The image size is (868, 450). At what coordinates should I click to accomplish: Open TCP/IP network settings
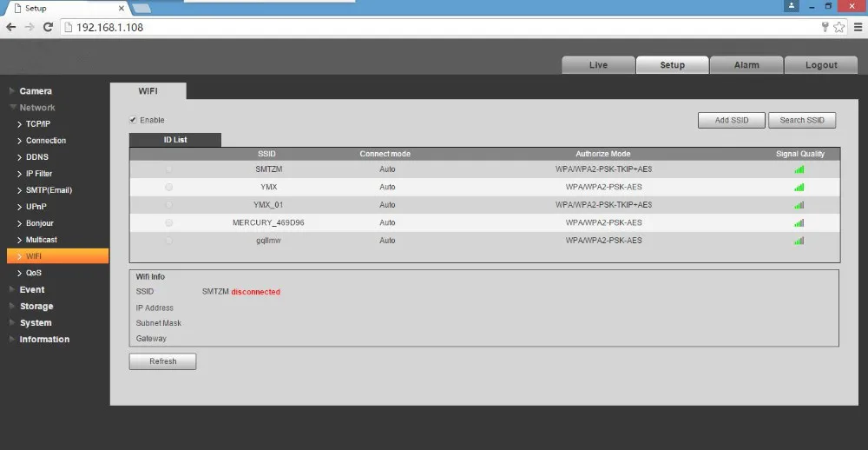pyautogui.click(x=37, y=124)
